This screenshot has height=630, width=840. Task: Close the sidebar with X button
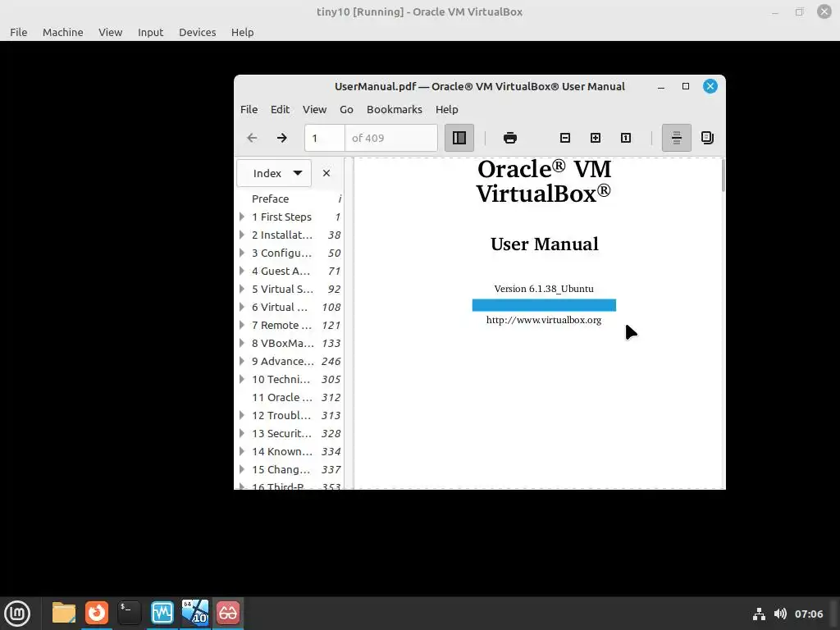point(326,173)
